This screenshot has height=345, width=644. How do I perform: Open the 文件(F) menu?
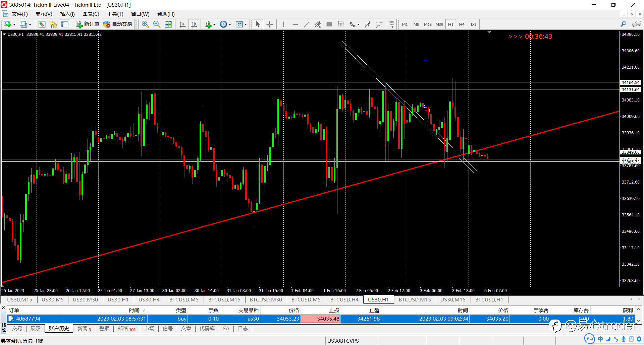click(x=19, y=14)
